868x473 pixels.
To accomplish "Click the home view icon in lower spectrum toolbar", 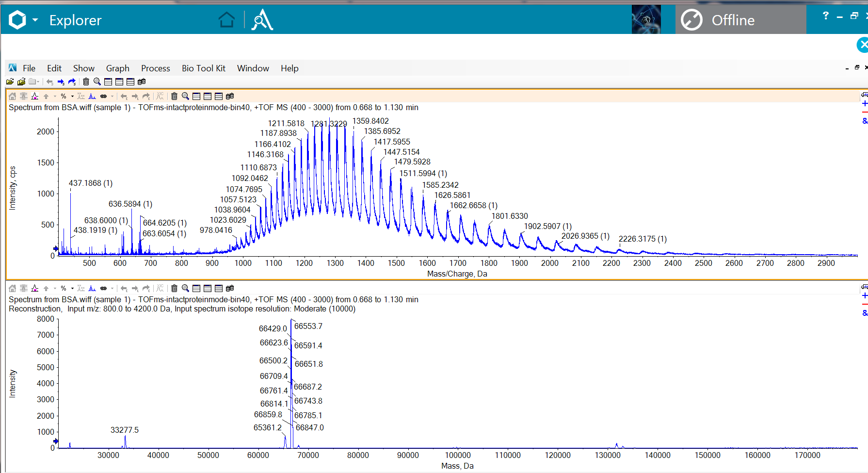I will point(13,289).
